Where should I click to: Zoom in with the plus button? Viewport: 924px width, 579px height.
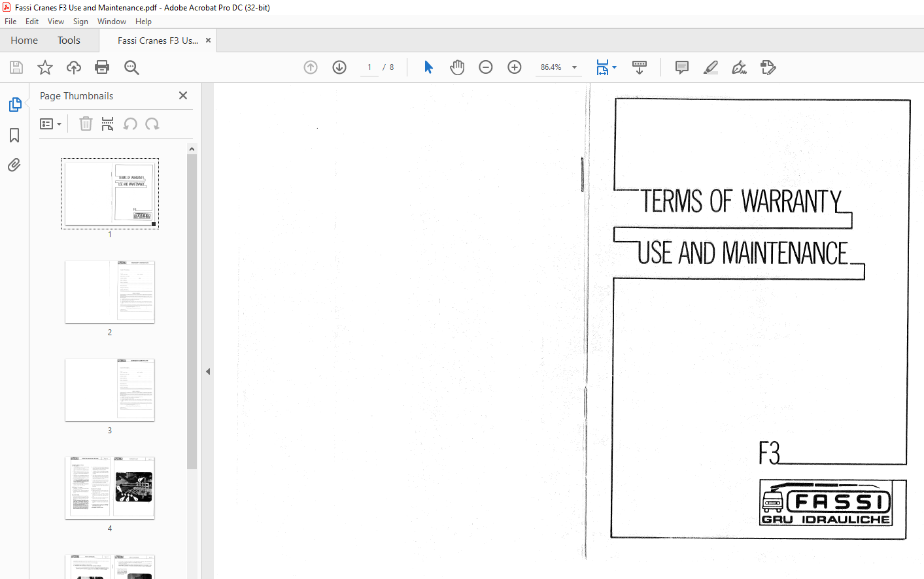(x=515, y=67)
